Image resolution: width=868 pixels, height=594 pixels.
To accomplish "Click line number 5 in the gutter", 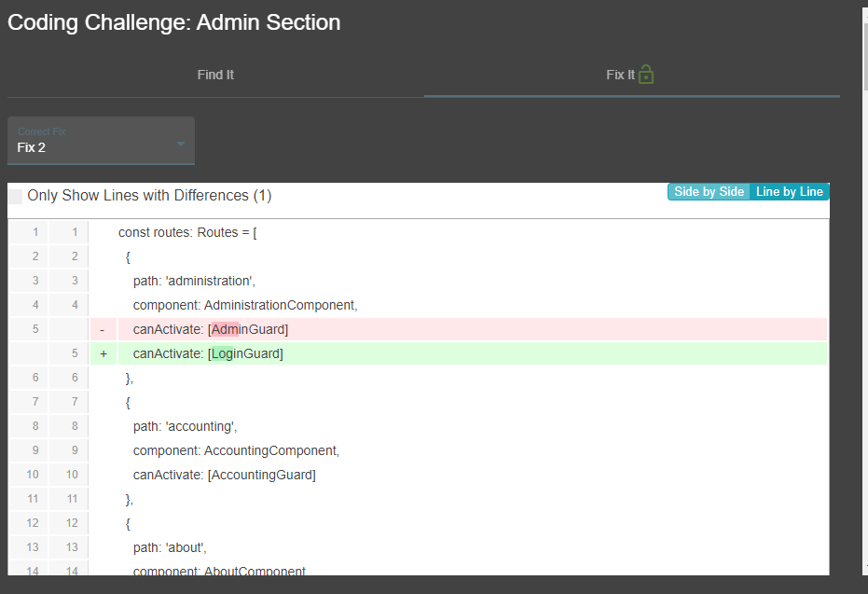I will [x=34, y=328].
